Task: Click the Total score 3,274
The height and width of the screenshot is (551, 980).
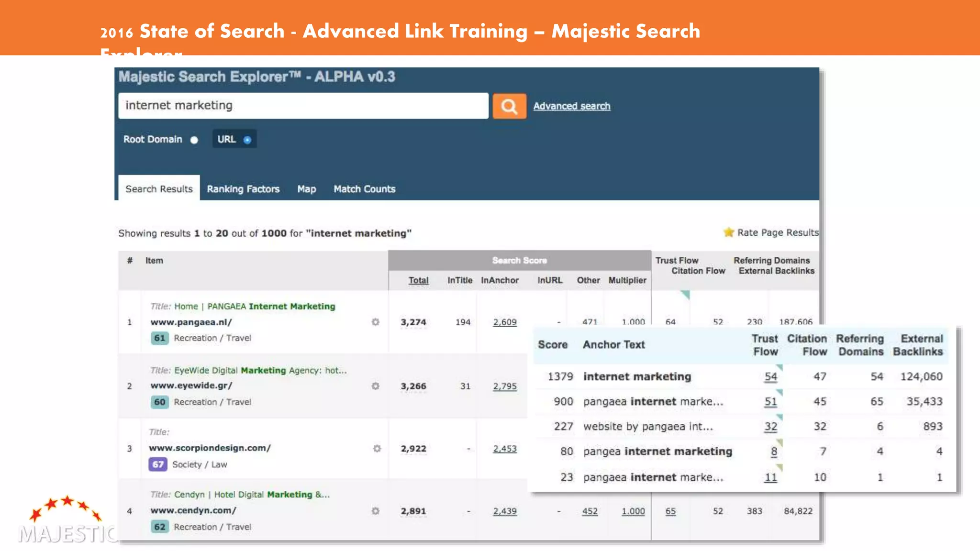Action: [413, 322]
